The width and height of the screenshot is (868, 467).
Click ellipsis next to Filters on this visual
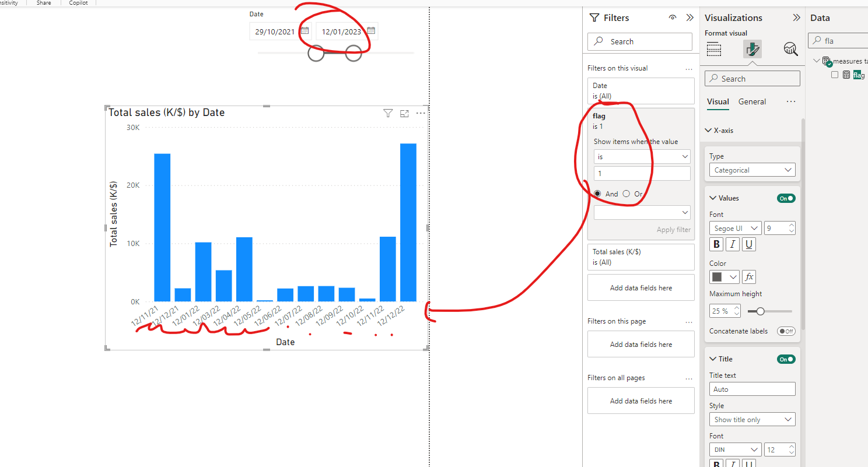[x=689, y=69]
